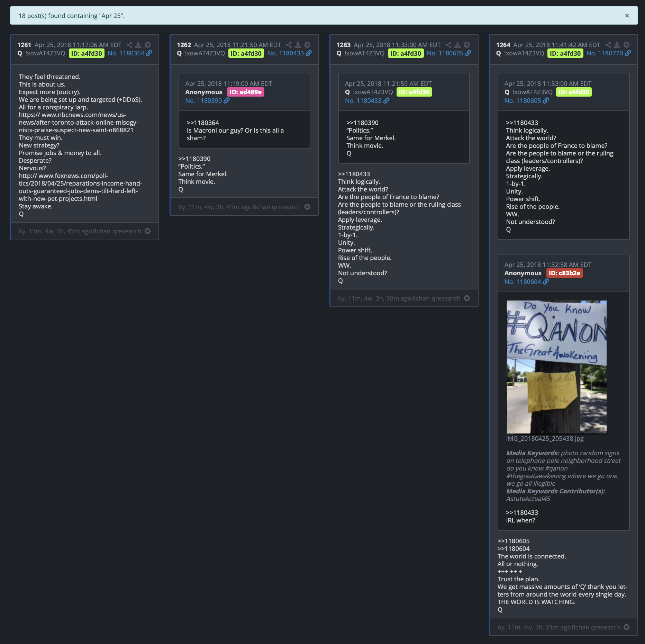Click 8chan qresearch source in post 1262 footer
This screenshot has width=645, height=644.
[276, 207]
